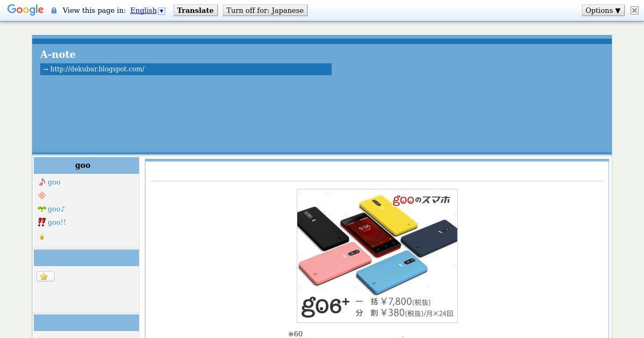Click the red double exclamation icon
The height and width of the screenshot is (338, 644).
(42, 222)
